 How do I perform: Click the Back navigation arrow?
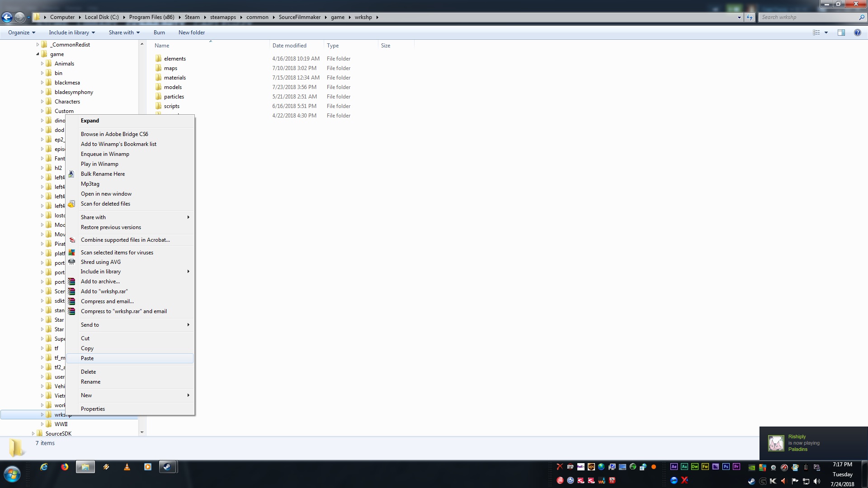tap(7, 18)
